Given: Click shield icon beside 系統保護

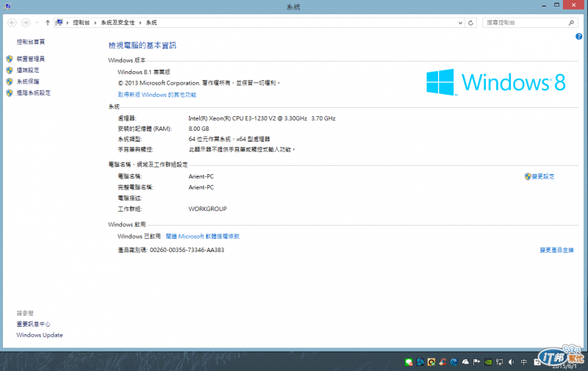Looking at the screenshot, I should point(10,82).
